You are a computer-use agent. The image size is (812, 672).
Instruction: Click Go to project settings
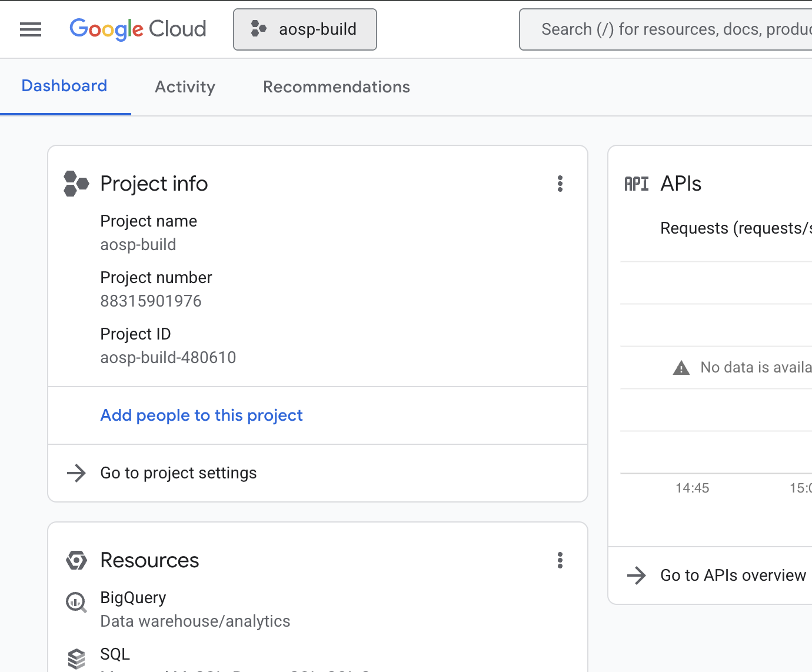tap(178, 473)
